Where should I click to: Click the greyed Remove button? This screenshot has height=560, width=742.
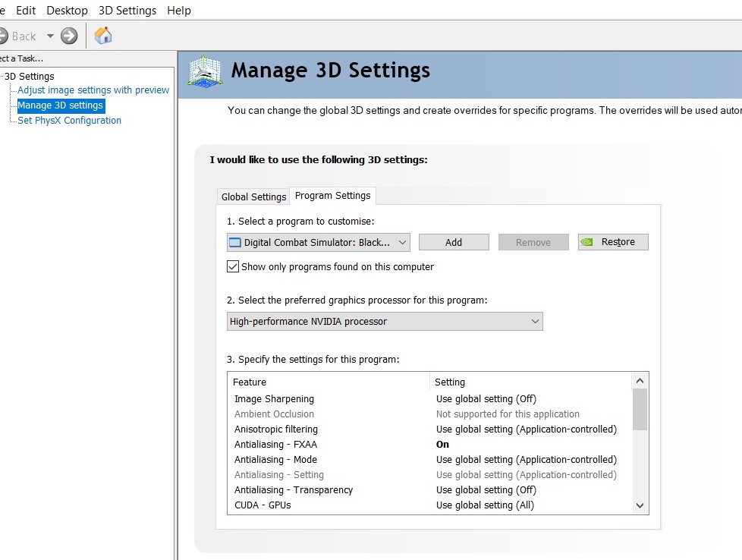click(x=533, y=242)
